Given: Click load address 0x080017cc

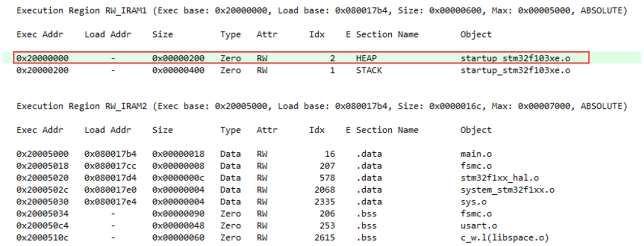Looking at the screenshot, I should 110,166.
